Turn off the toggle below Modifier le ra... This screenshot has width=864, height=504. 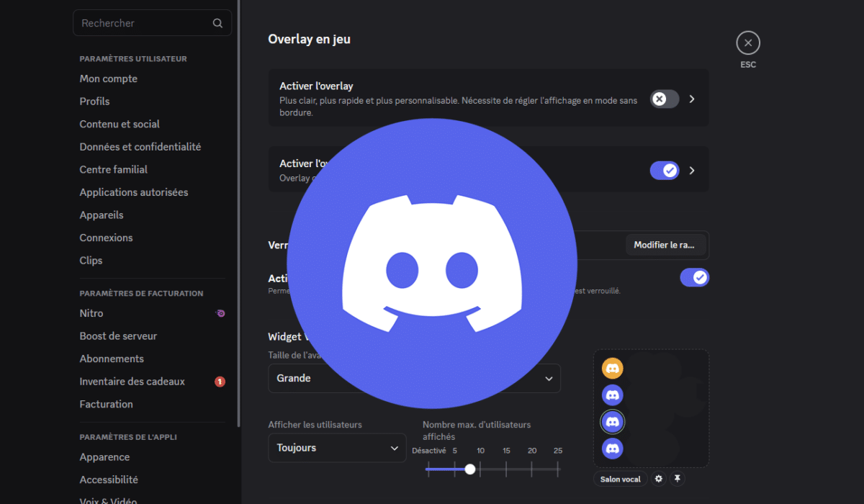point(695,277)
